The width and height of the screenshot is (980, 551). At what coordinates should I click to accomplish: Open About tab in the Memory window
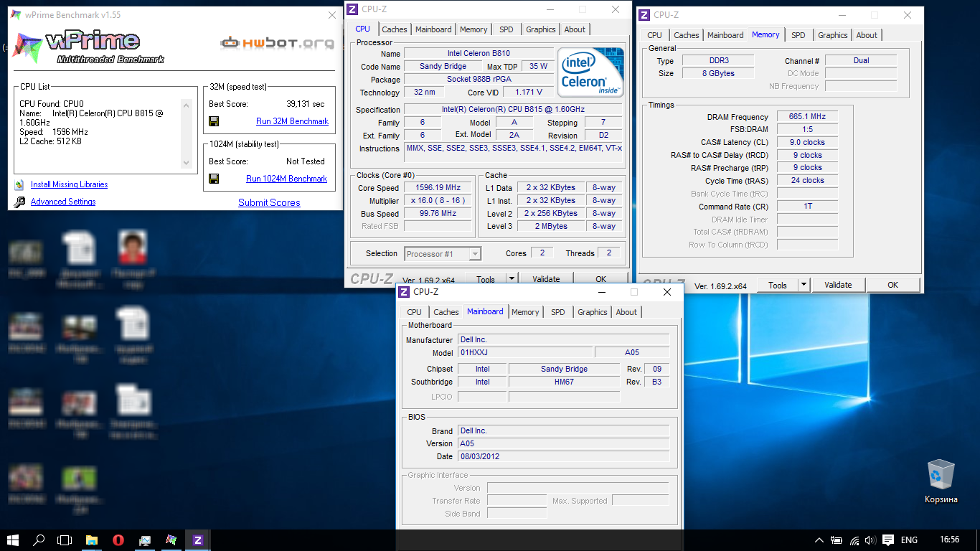(867, 35)
